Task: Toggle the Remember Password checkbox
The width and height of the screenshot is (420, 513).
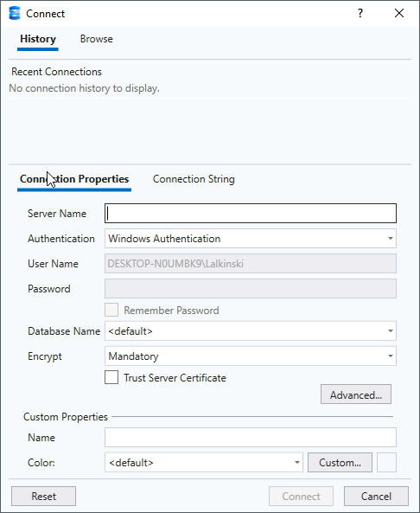Action: [x=111, y=311]
